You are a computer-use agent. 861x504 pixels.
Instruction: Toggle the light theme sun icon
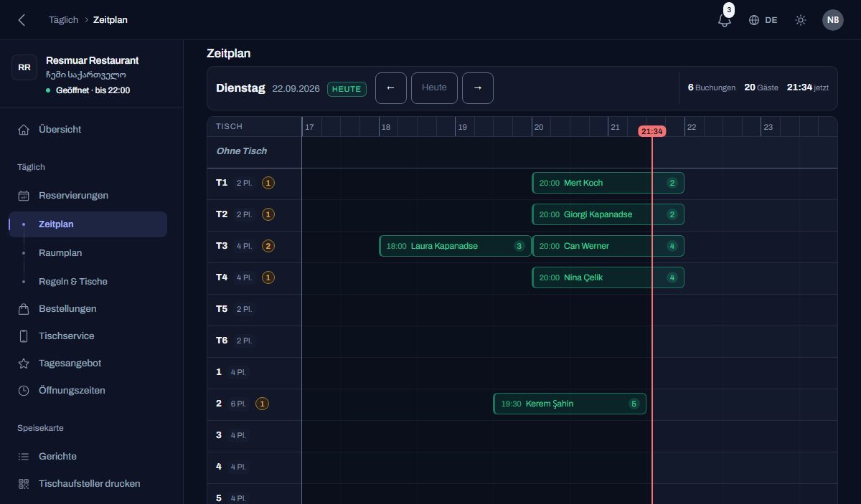(x=801, y=20)
